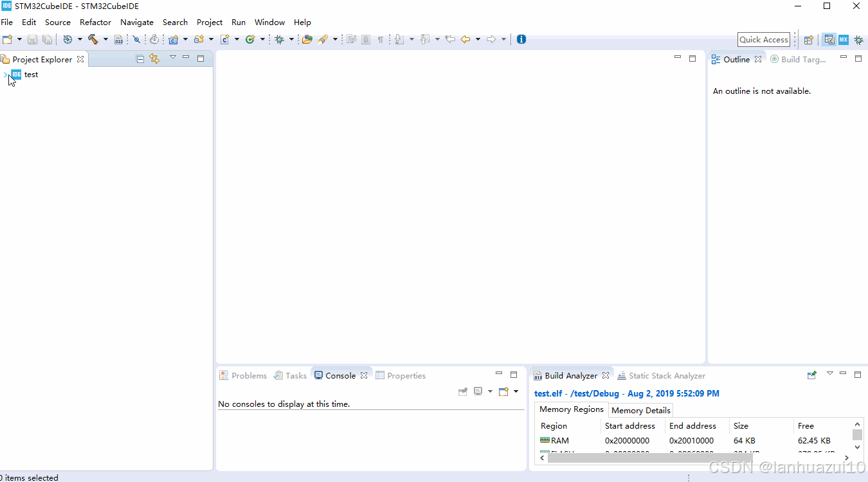868x482 pixels.
Task: Click the Quick Access search field
Action: tap(764, 39)
